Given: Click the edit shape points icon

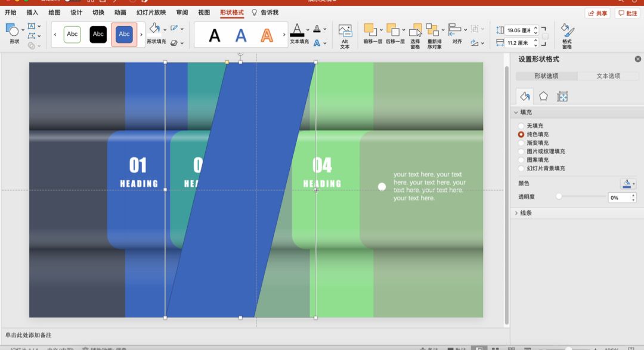Looking at the screenshot, I should [x=31, y=36].
